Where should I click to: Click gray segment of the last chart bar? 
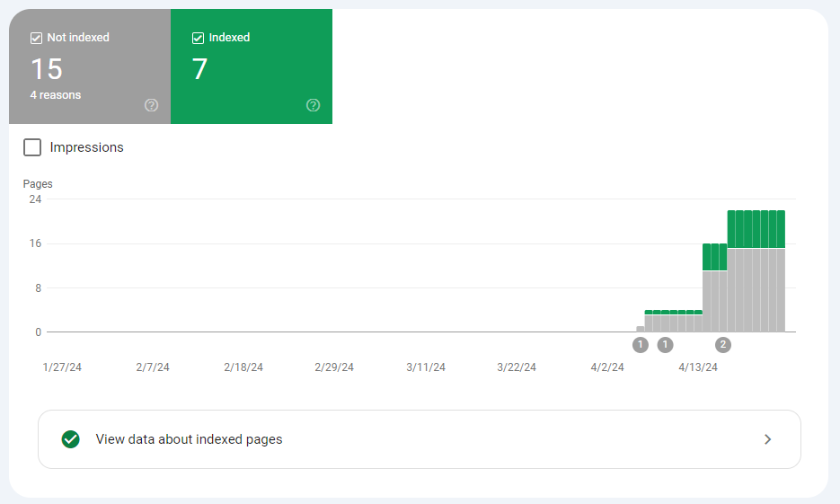point(781,289)
